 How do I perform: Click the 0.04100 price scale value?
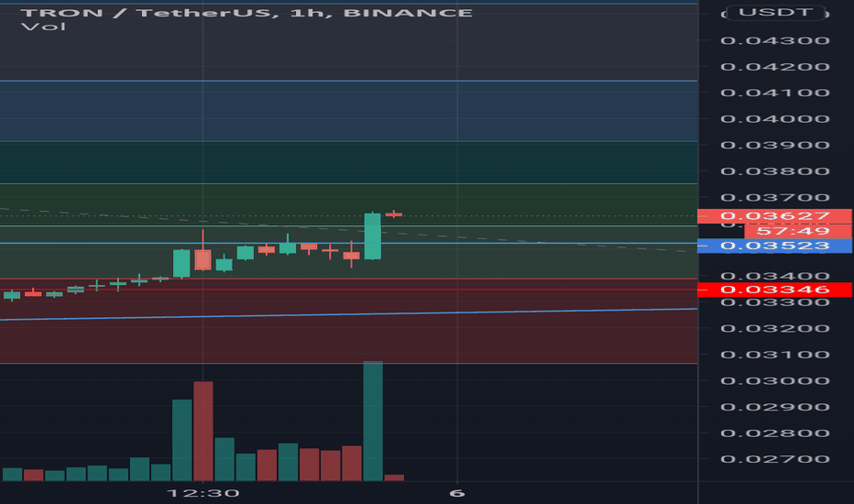pos(775,93)
